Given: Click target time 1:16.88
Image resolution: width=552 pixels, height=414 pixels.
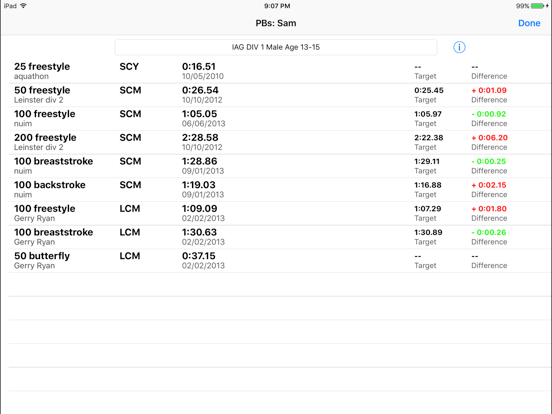Looking at the screenshot, I should [x=428, y=184].
